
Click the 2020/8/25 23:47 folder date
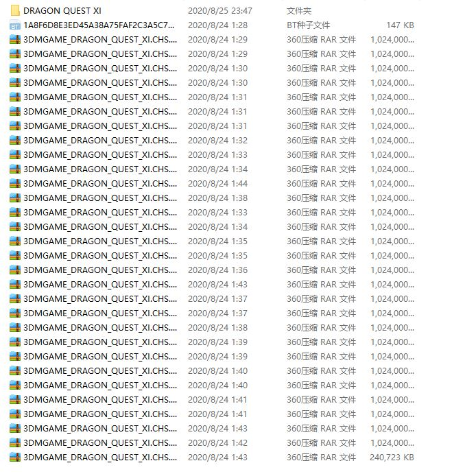tap(219, 11)
